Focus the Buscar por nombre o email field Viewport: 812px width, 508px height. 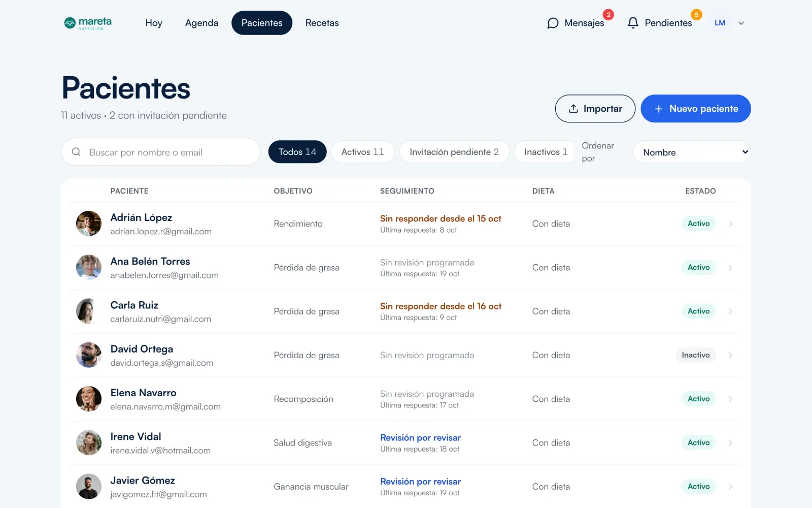click(x=161, y=152)
